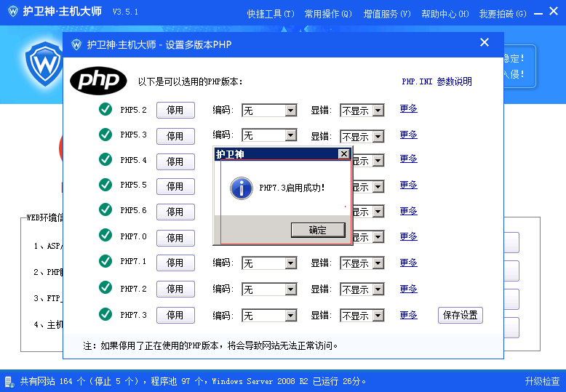Click the status bar server icon
Screen dimensions: 566x392
[9, 381]
